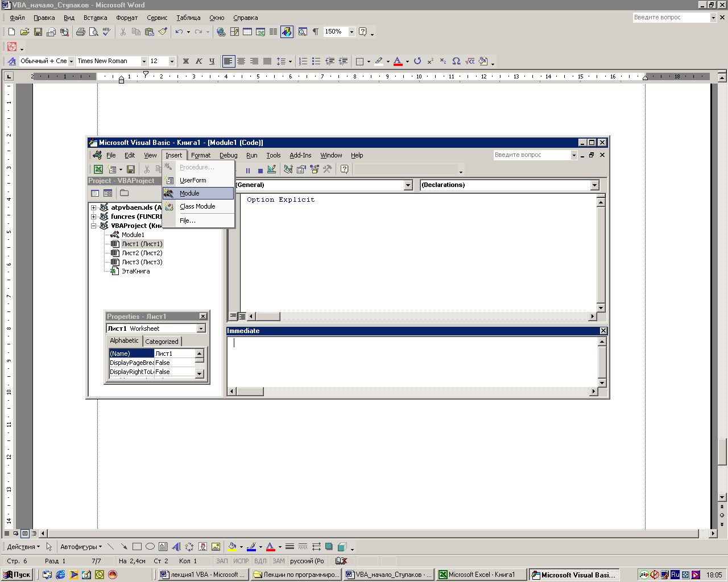
Task: Click the Design Mode icon in VBA toolbar
Action: pyautogui.click(x=272, y=169)
